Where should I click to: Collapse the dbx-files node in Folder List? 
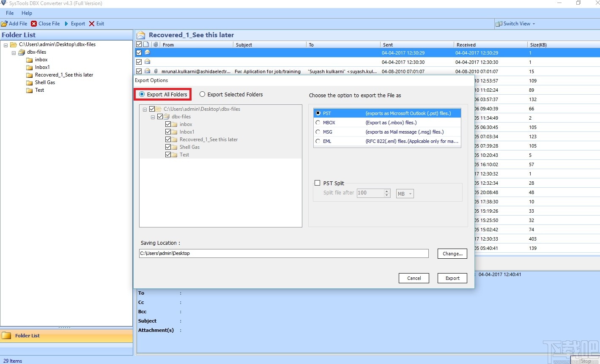tap(13, 52)
